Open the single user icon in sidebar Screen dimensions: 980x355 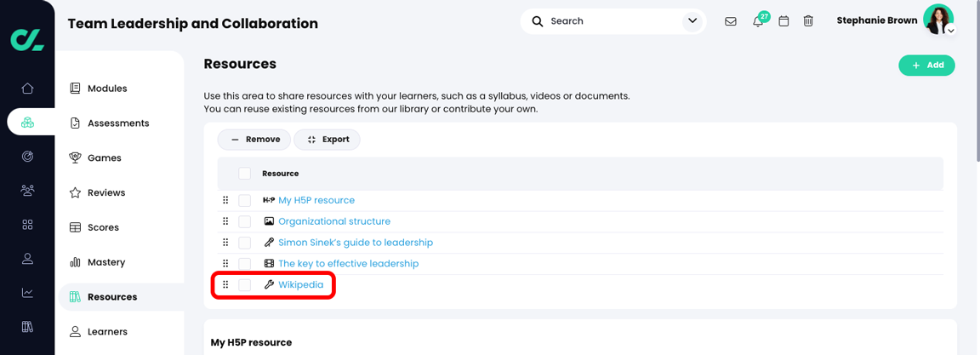27,258
